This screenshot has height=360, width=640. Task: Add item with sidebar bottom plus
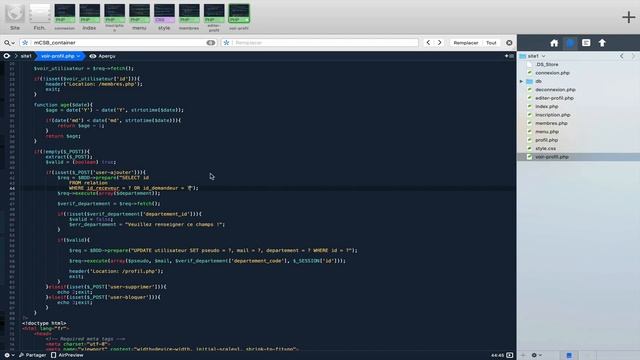[x=523, y=355]
